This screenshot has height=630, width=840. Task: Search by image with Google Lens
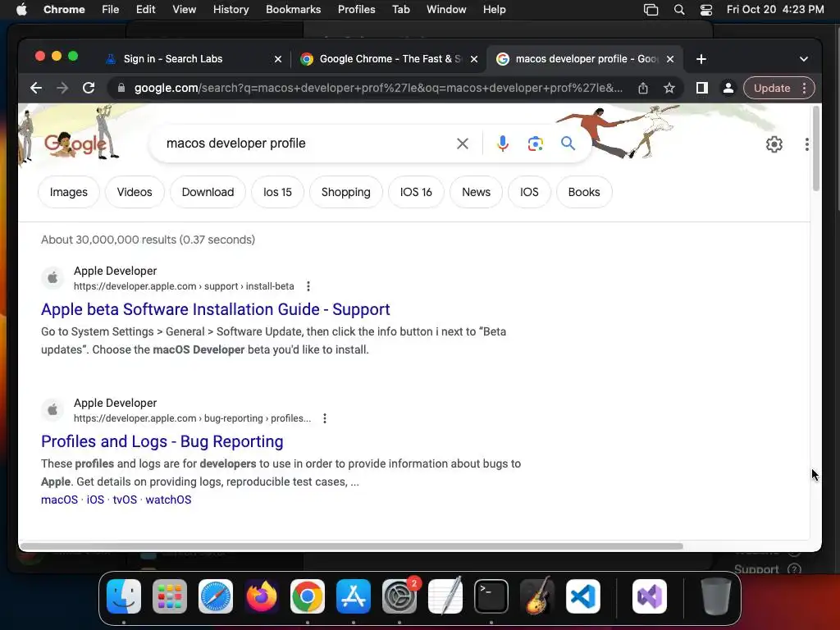tap(535, 144)
